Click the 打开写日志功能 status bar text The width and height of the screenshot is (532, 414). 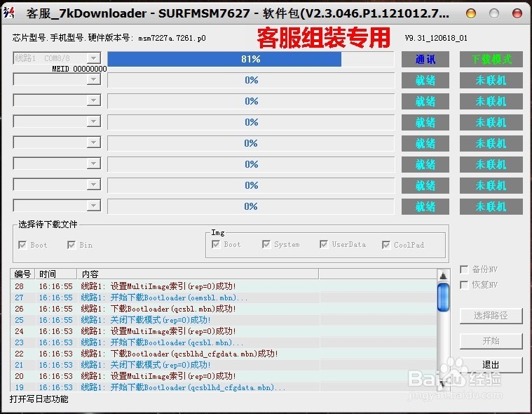point(39,399)
